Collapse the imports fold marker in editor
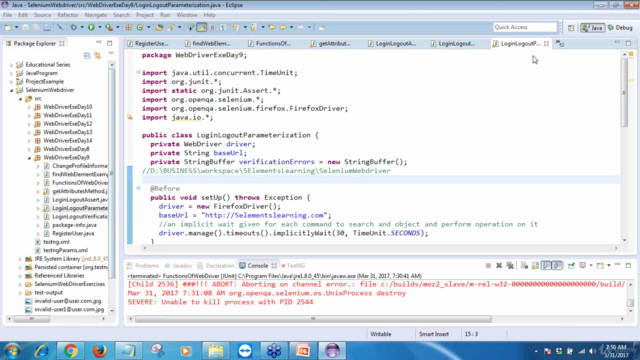 click(x=138, y=73)
